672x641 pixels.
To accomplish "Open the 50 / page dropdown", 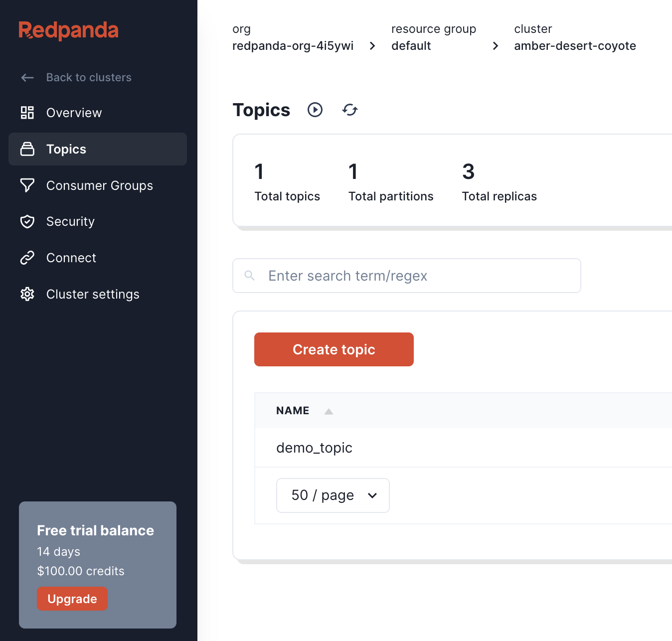I will (333, 495).
